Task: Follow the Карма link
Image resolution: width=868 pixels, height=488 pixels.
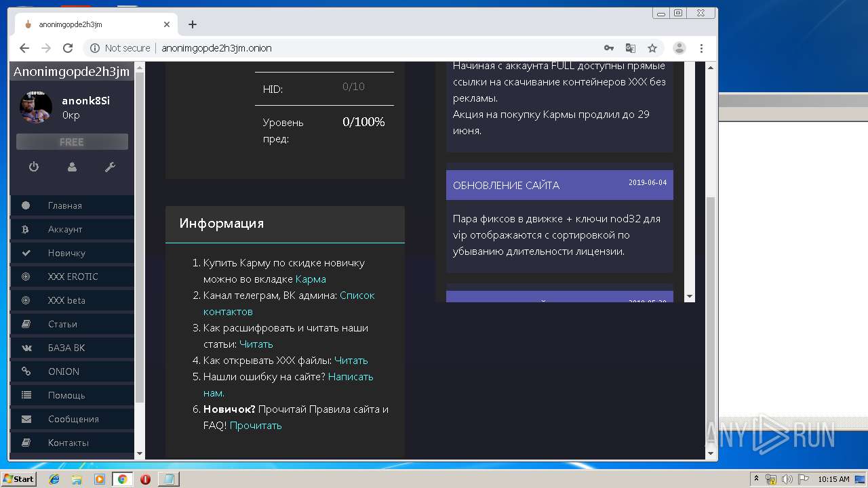Action: [x=311, y=279]
